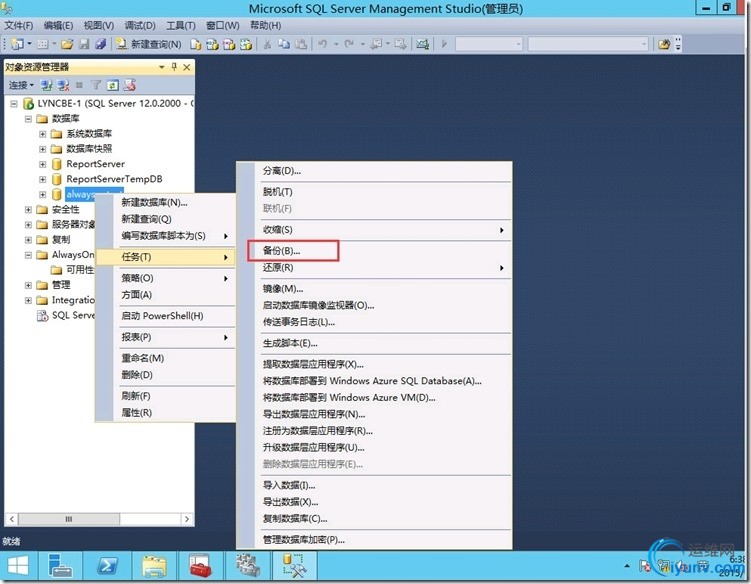Click the Analysis Services DMX Query icon
751x584 pixels.
click(229, 44)
